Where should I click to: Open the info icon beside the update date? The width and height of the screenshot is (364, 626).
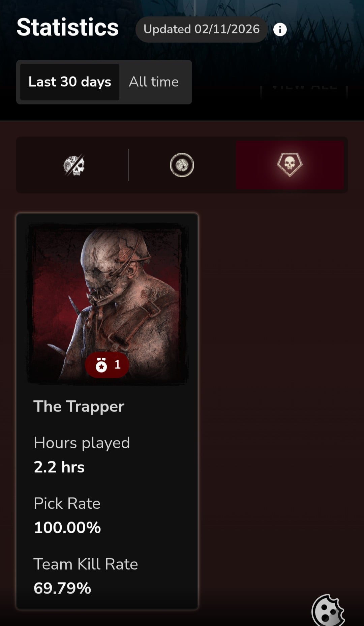(280, 30)
